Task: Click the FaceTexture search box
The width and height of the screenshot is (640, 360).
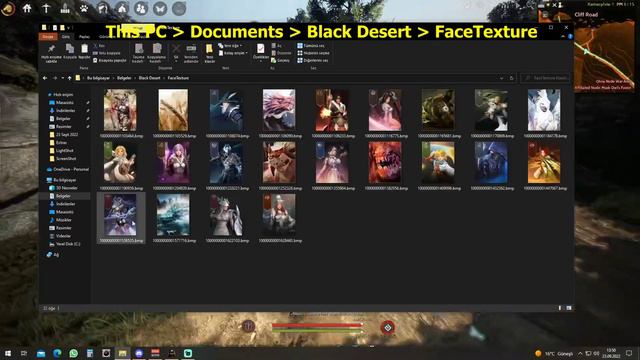Action: pos(546,78)
